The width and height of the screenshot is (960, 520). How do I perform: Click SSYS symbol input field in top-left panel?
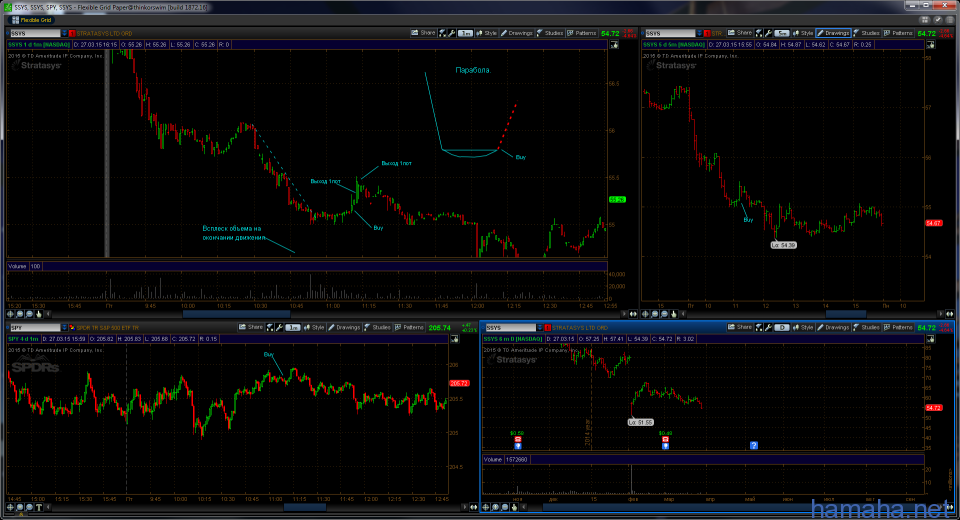point(36,33)
